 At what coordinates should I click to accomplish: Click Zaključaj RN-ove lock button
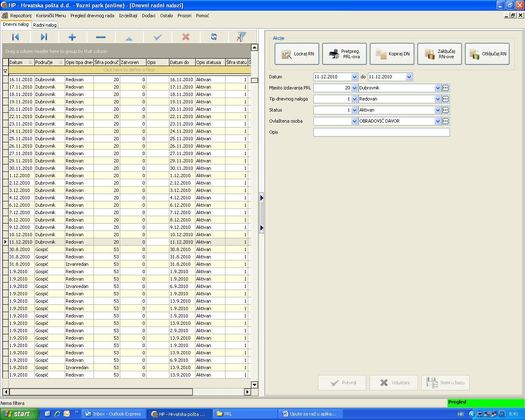[x=440, y=54]
